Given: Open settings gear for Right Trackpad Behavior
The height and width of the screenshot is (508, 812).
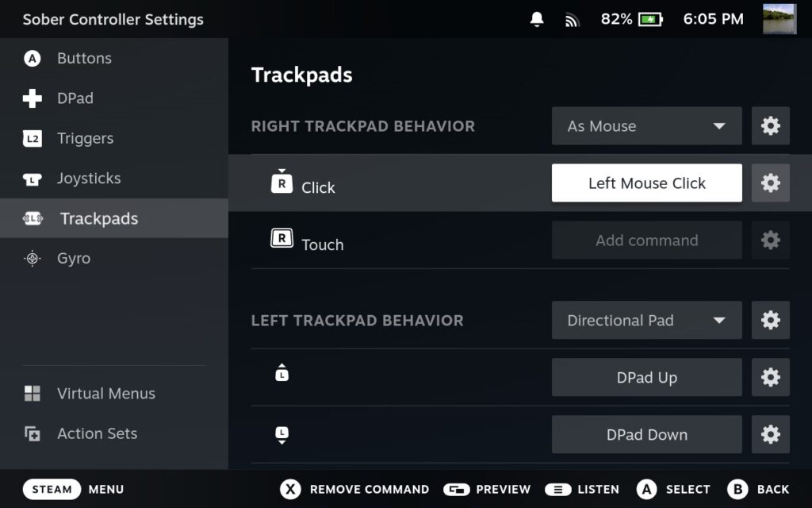Looking at the screenshot, I should tap(770, 126).
